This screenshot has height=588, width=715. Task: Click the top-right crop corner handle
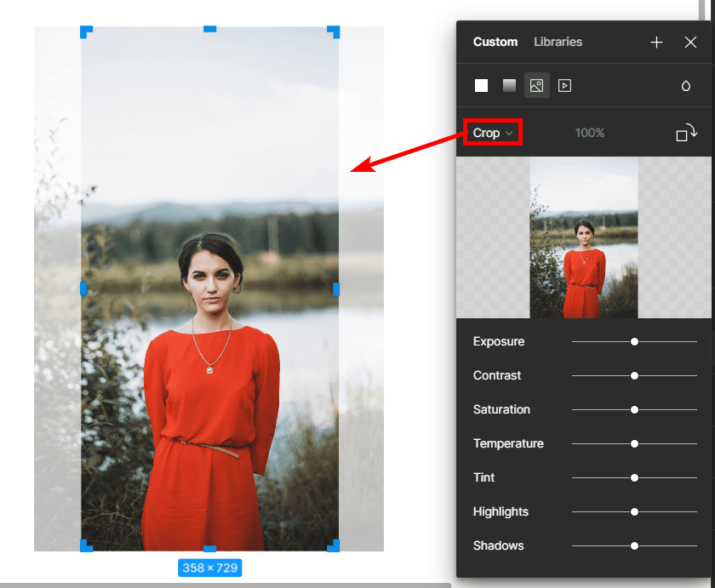pyautogui.click(x=335, y=31)
